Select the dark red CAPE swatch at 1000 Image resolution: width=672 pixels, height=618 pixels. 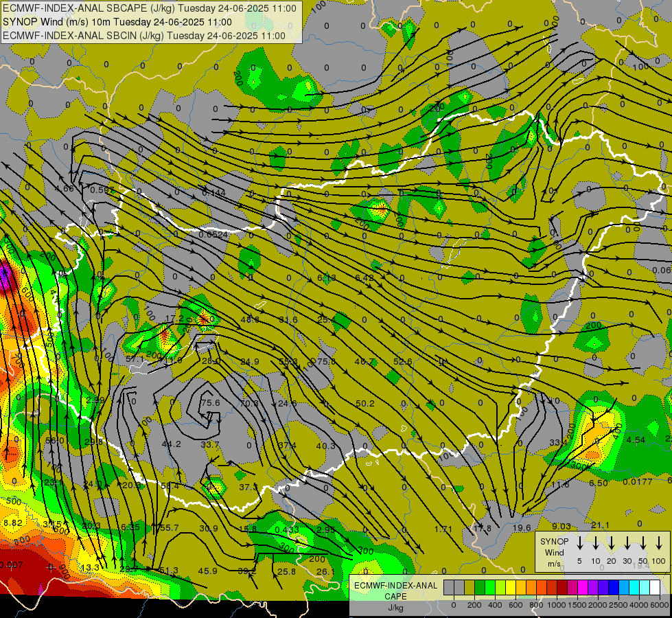pyautogui.click(x=562, y=588)
